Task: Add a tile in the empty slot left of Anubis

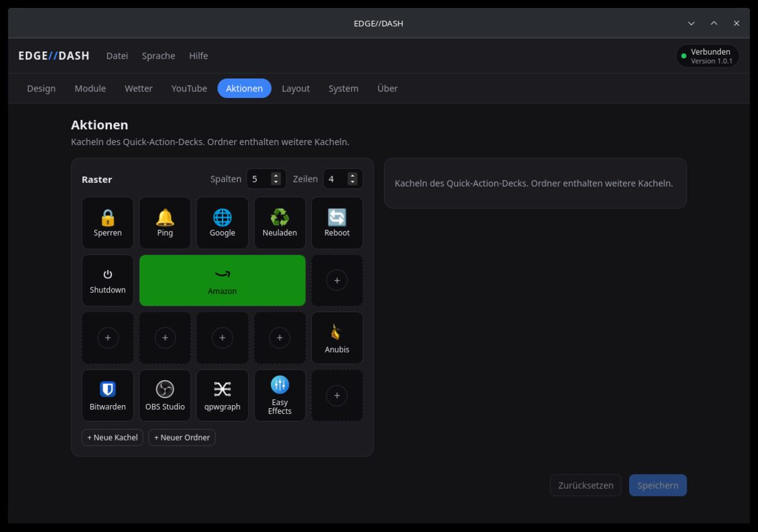Action: tap(280, 338)
